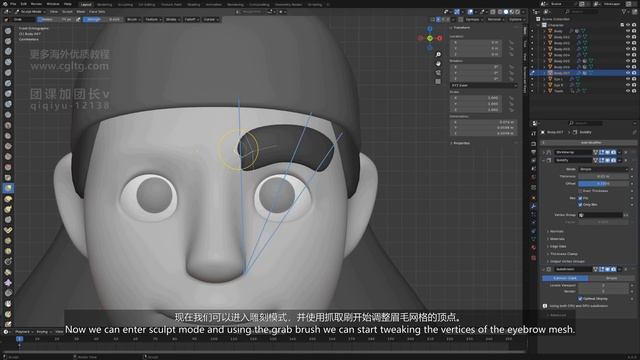Click the viewport zoom magnifier gizmo
Viewport: 640px width, 360px height.
[x=438, y=54]
